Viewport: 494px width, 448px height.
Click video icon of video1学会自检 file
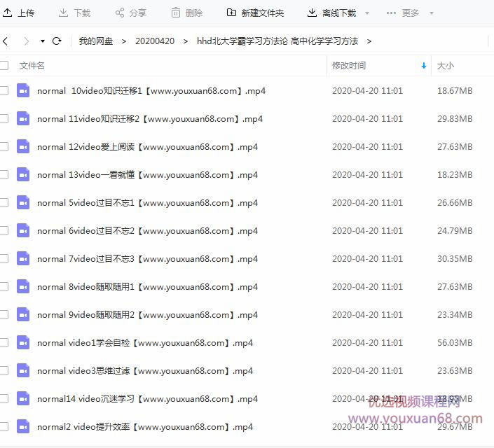(23, 343)
